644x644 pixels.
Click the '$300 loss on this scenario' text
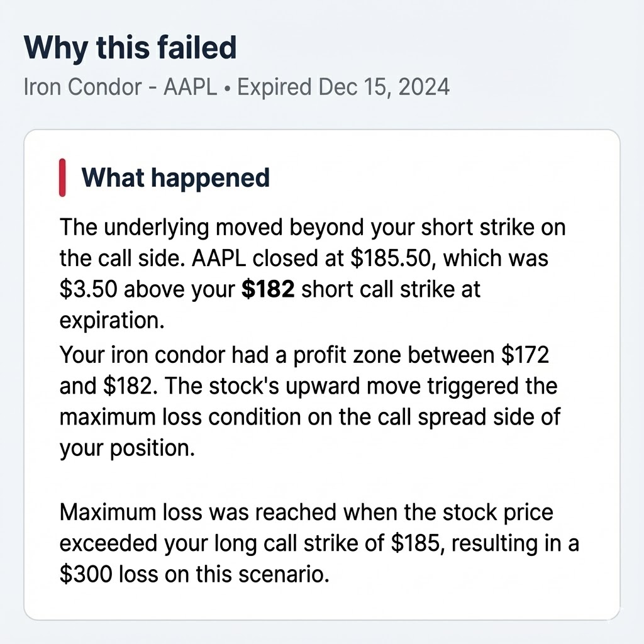pyautogui.click(x=194, y=574)
